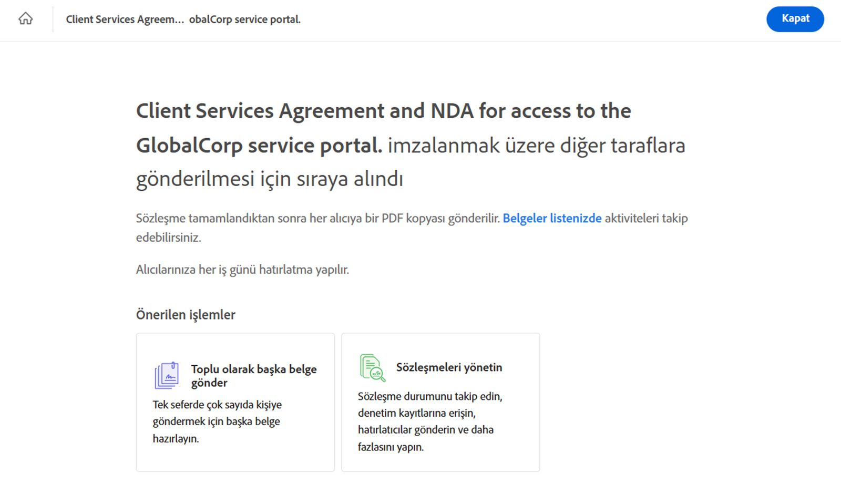Click the "Alıcılarınıza her iş günü hatırlatma yapılır" notice

(242, 270)
